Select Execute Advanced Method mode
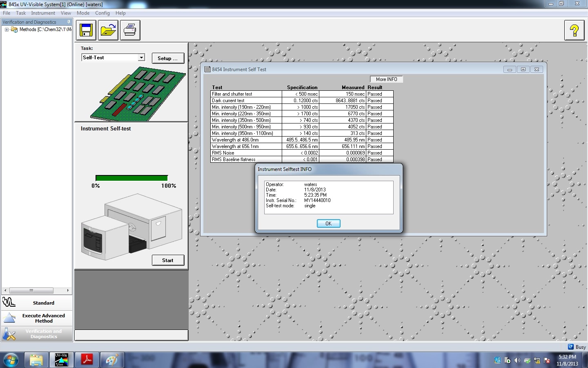Viewport: 588px width, 368px height. click(37, 318)
